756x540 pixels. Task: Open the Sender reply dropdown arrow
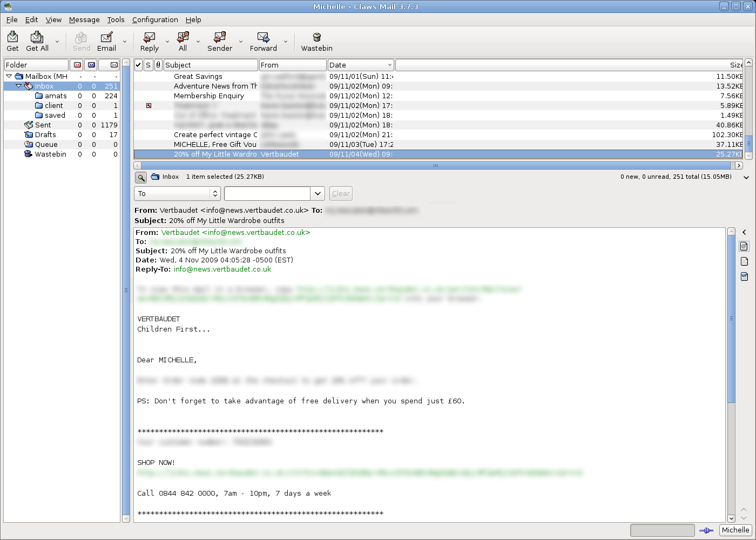(x=241, y=42)
